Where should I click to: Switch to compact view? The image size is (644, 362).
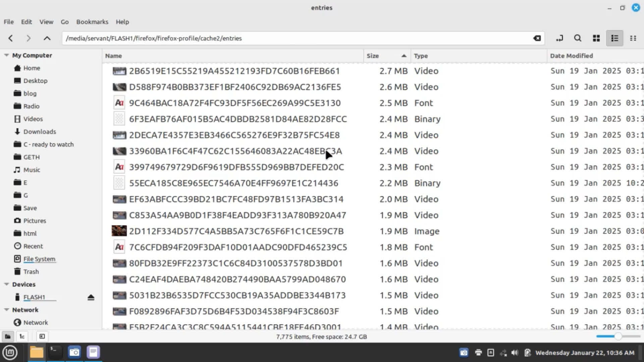tap(633, 38)
